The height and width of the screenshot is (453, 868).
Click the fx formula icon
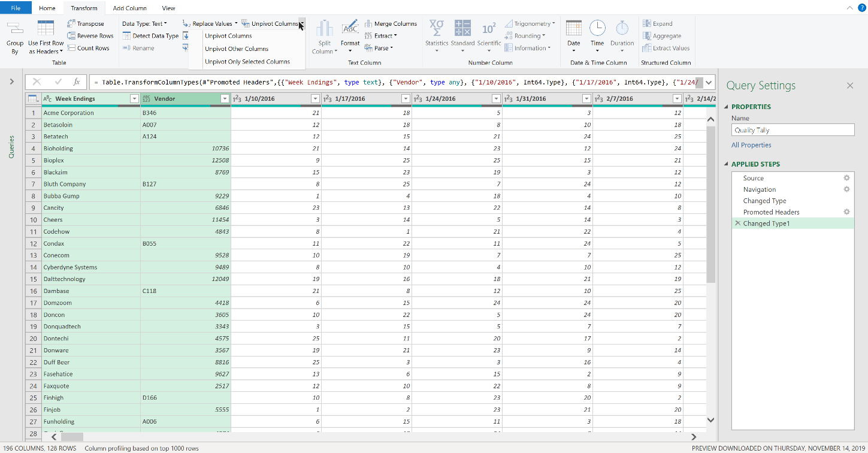[76, 81]
